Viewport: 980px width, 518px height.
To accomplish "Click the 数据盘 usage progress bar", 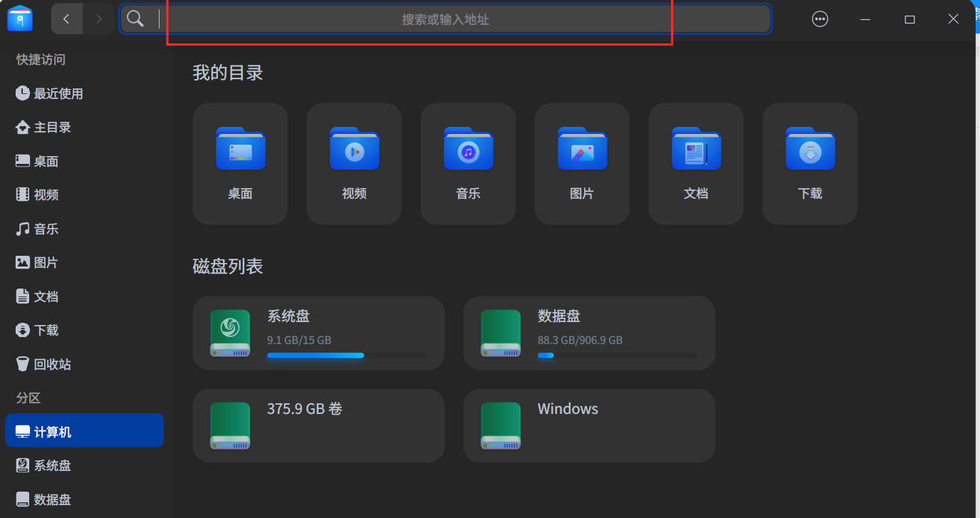I will (x=617, y=355).
